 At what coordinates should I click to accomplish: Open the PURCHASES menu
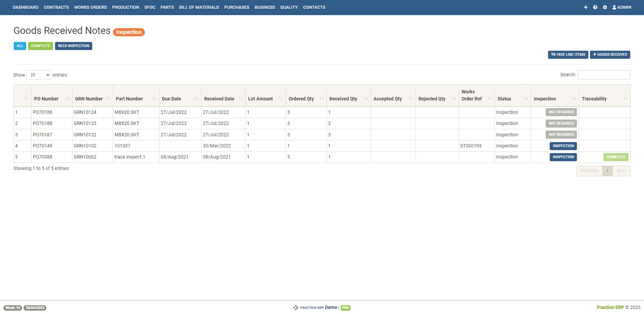[236, 7]
